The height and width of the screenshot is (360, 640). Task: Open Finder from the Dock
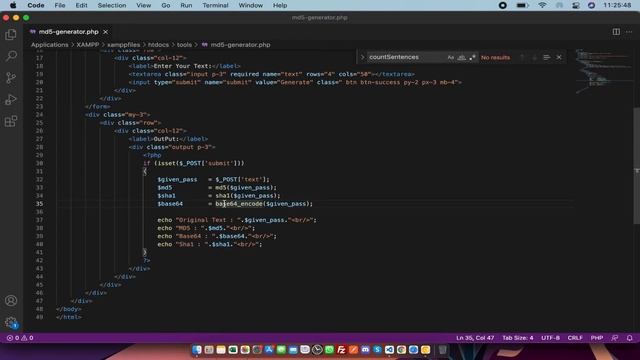[197, 350]
